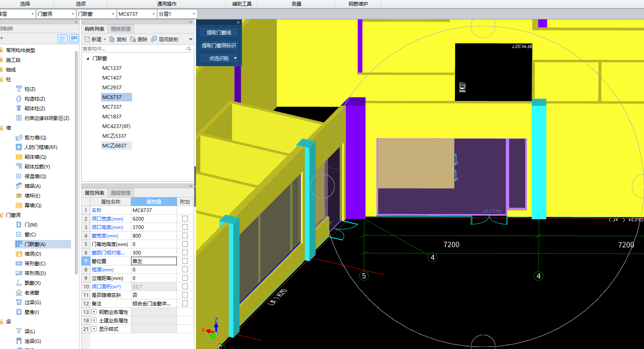
Task: Expand the 显示样式 group
Action: (x=94, y=329)
